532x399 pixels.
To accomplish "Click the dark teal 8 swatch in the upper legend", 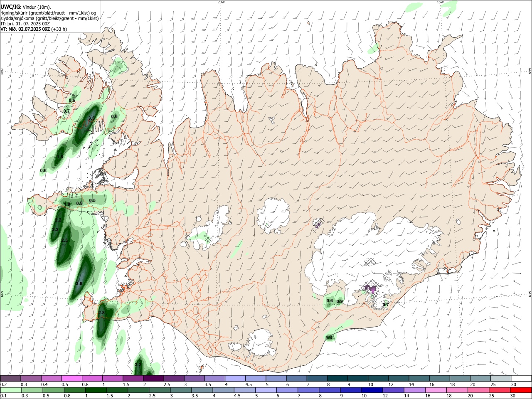I will pos(337,378).
